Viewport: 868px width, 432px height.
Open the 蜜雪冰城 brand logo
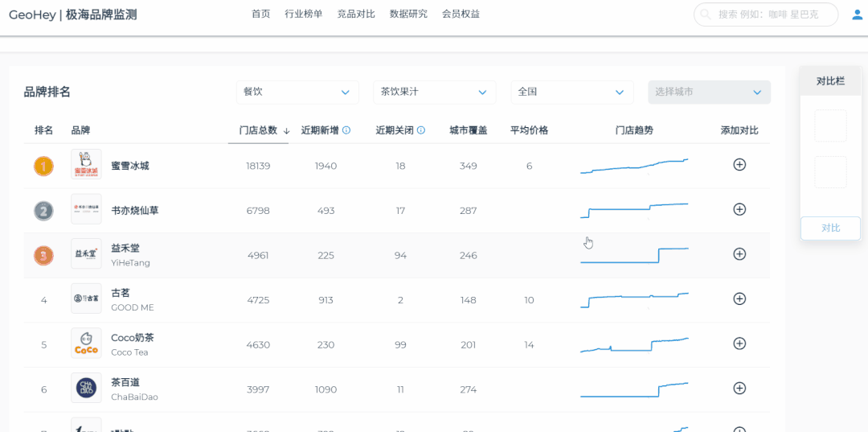pos(86,164)
